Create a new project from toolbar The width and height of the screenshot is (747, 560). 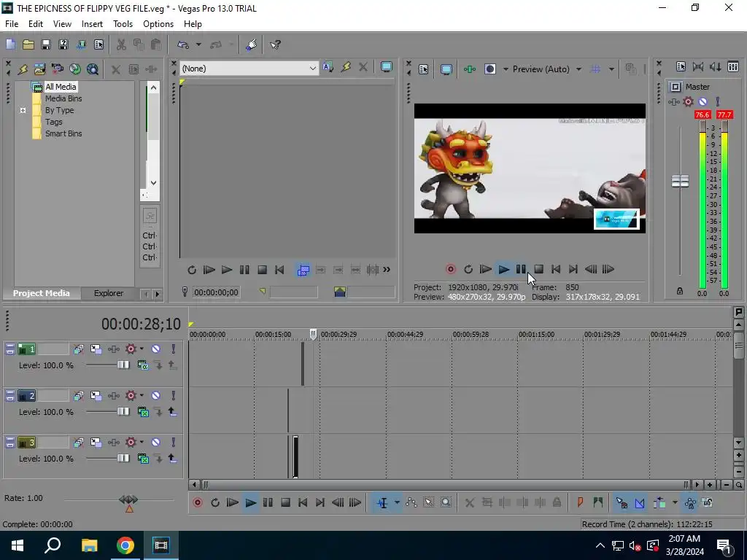[x=10, y=44]
